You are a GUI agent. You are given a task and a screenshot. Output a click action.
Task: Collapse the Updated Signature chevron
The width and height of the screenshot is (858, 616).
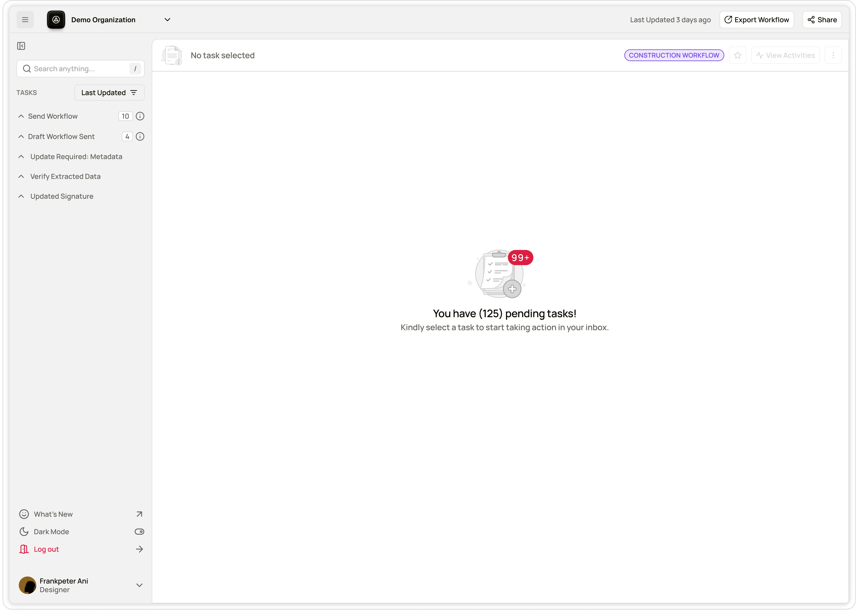coord(21,196)
